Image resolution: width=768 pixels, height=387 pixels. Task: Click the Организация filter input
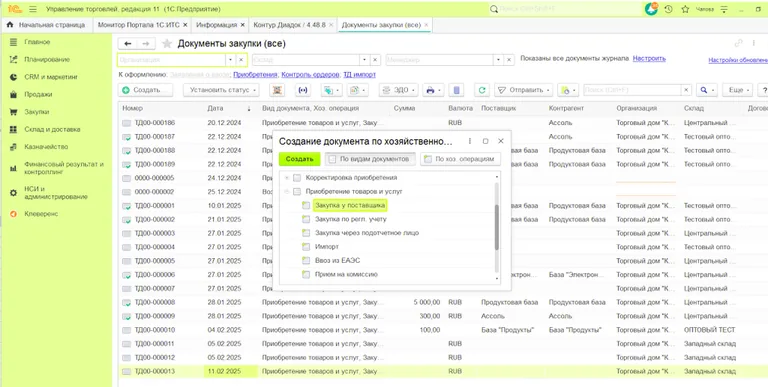[171, 60]
